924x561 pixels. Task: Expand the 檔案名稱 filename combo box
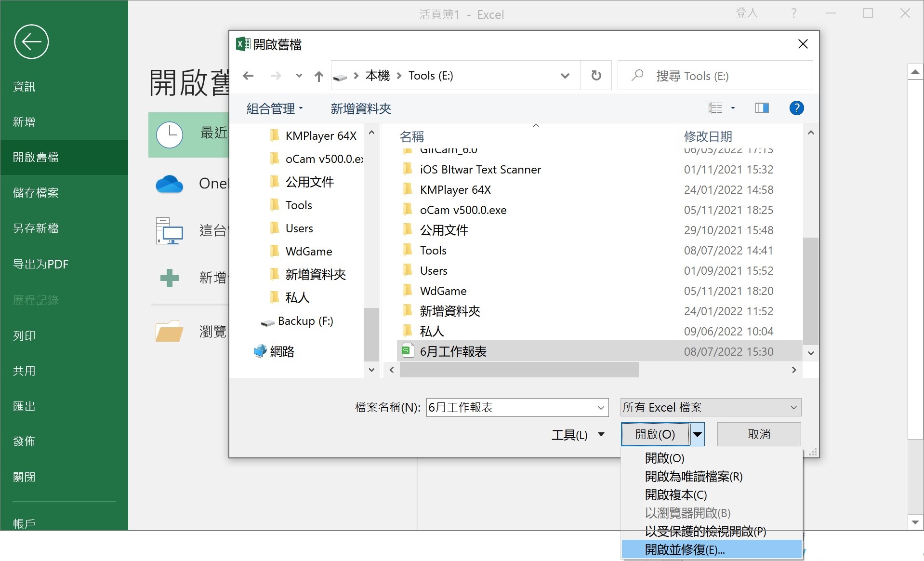tap(601, 408)
